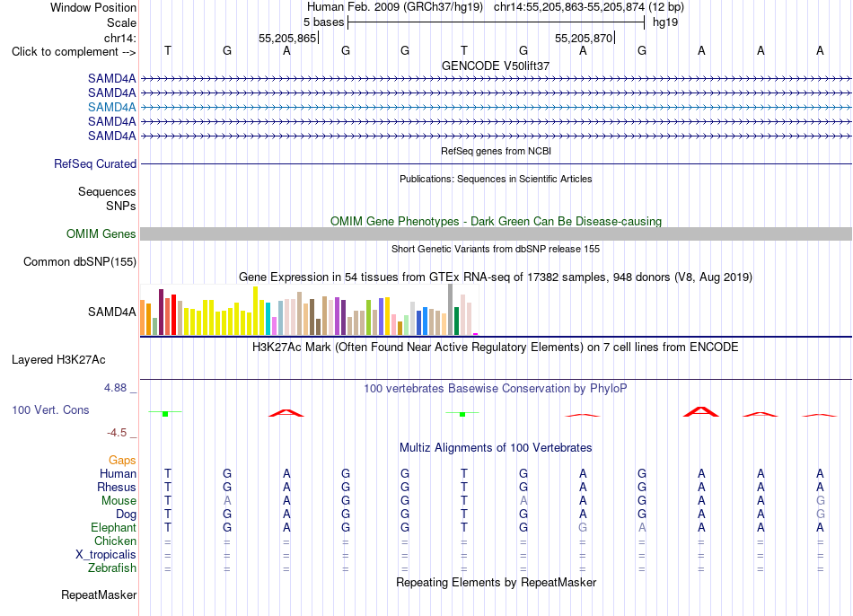The width and height of the screenshot is (853, 616).
Task: Click the chr14:55,205,863-55,205,874 (12 bp) position text
Action: pos(589,7)
